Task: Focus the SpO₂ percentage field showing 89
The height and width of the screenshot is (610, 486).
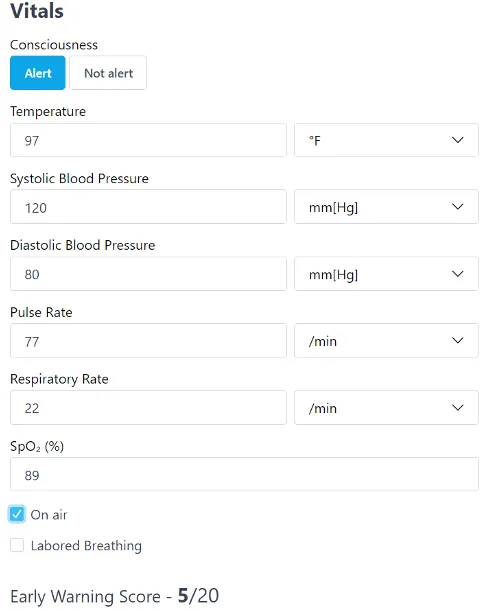Action: (x=244, y=474)
